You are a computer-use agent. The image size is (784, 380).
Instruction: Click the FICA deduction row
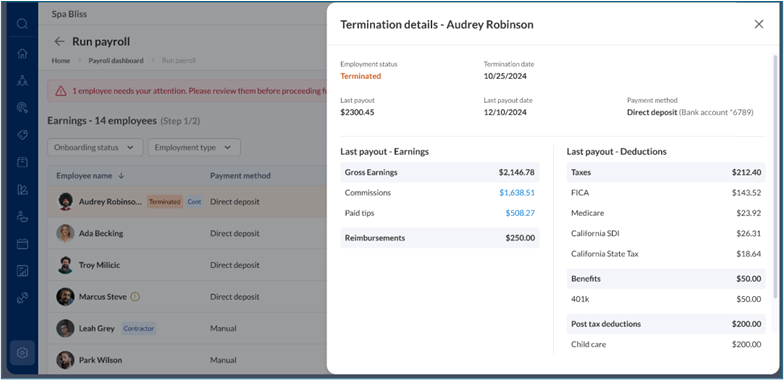tap(666, 192)
